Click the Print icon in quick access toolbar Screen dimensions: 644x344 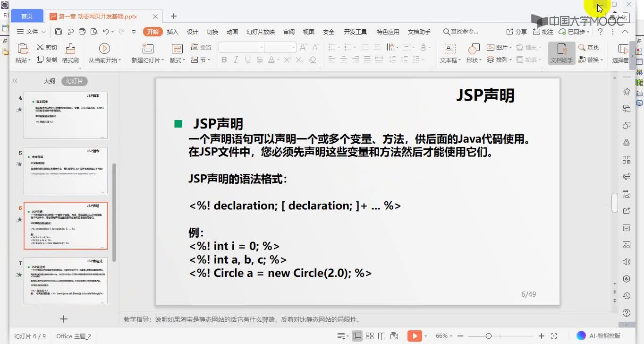point(82,32)
